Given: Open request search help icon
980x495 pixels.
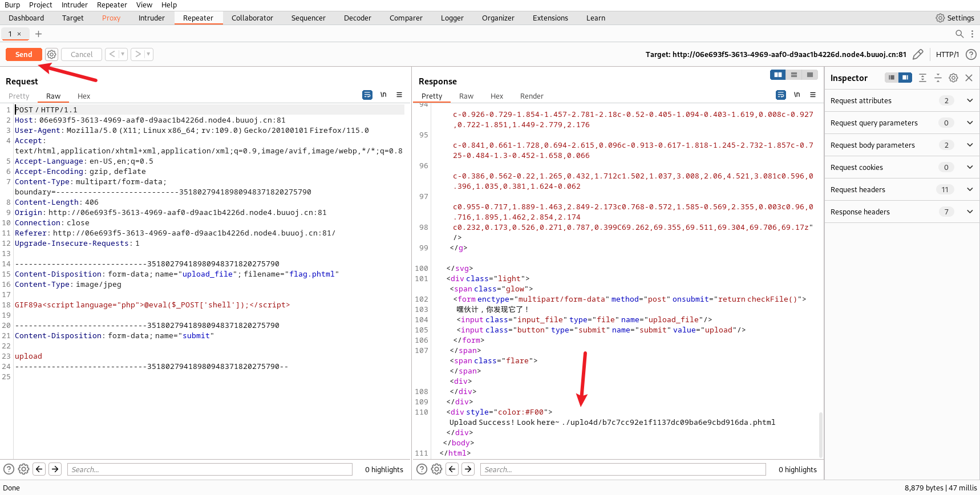Looking at the screenshot, I should (9, 469).
